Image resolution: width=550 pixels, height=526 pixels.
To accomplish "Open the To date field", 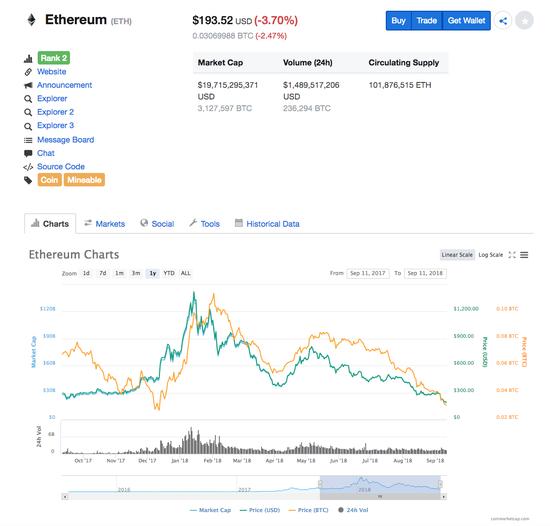I will pos(425,273).
